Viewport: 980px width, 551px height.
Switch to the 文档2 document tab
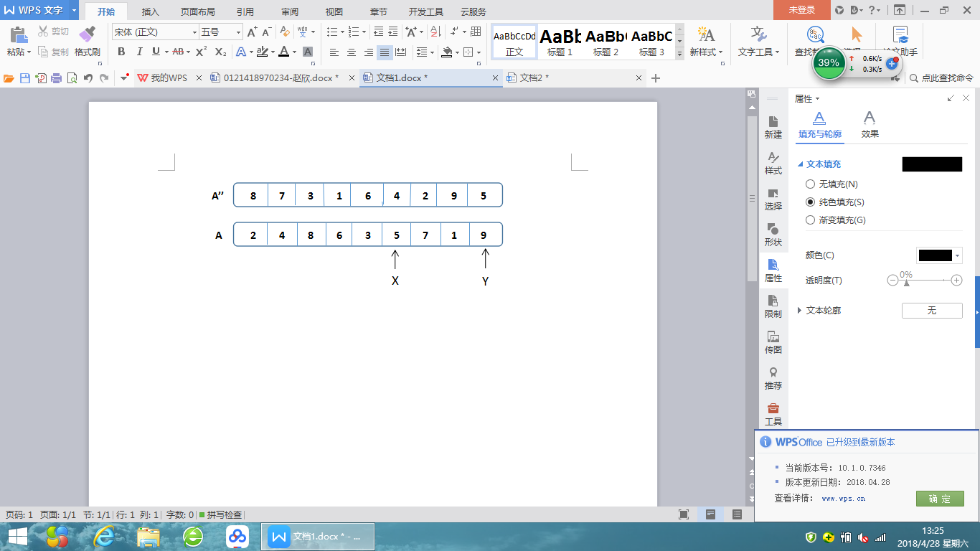click(x=534, y=77)
